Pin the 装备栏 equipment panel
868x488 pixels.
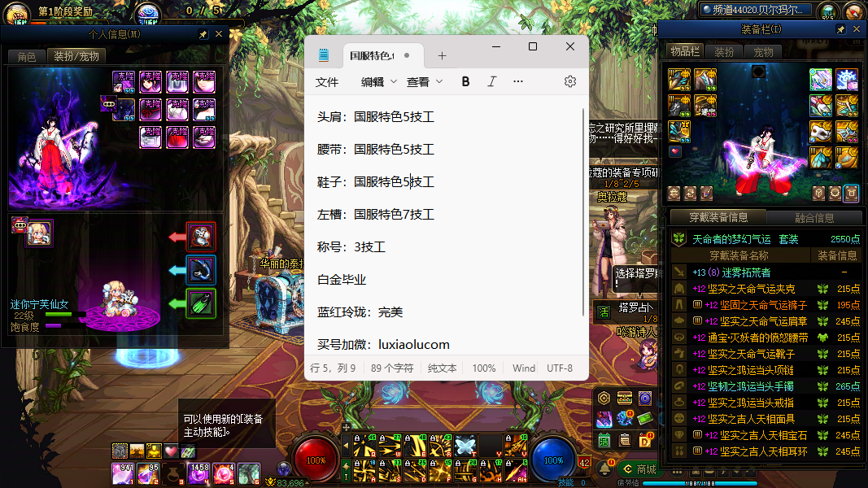841,29
